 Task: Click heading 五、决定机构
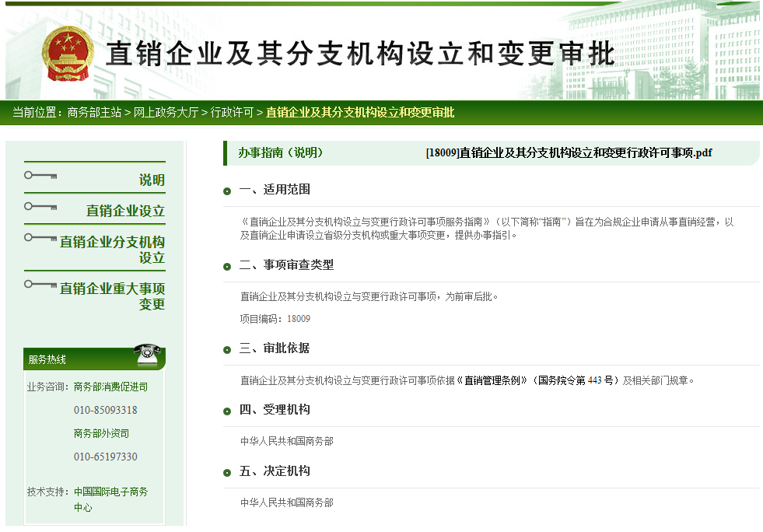click(275, 471)
